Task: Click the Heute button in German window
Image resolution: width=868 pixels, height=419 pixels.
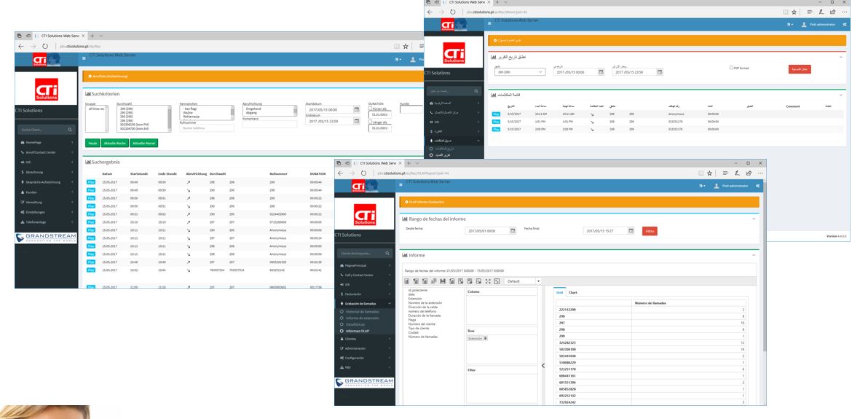Action: pyautogui.click(x=92, y=143)
